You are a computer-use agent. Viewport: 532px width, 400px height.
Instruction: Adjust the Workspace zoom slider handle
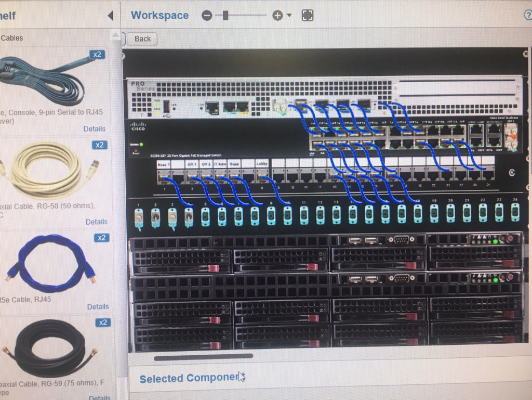point(225,15)
